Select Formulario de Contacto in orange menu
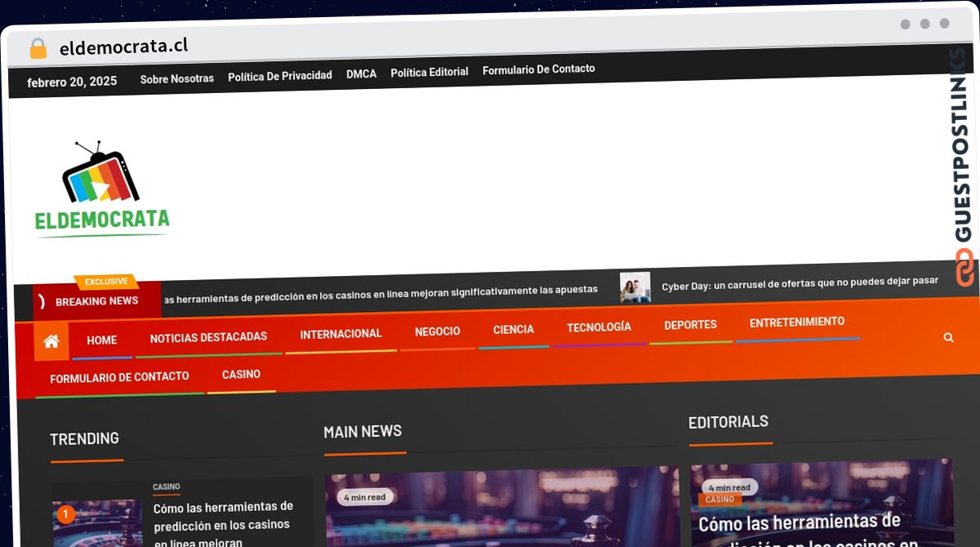The image size is (980, 547). [119, 377]
